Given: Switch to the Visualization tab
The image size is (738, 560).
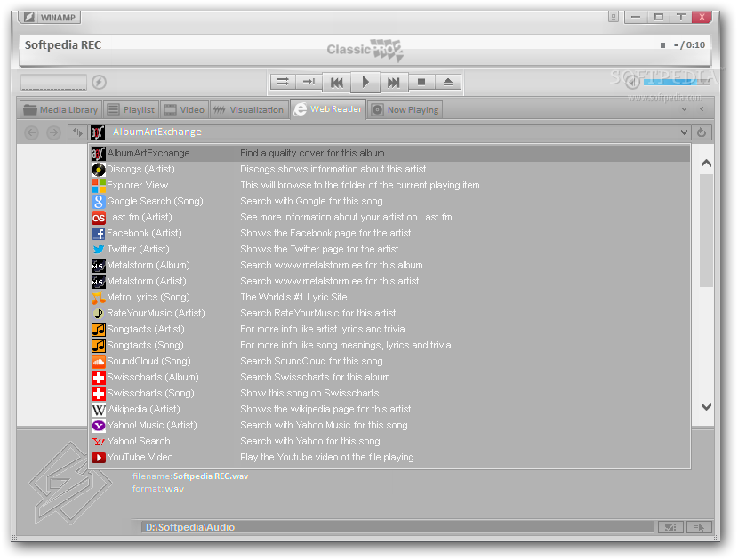Looking at the screenshot, I should 248,109.
